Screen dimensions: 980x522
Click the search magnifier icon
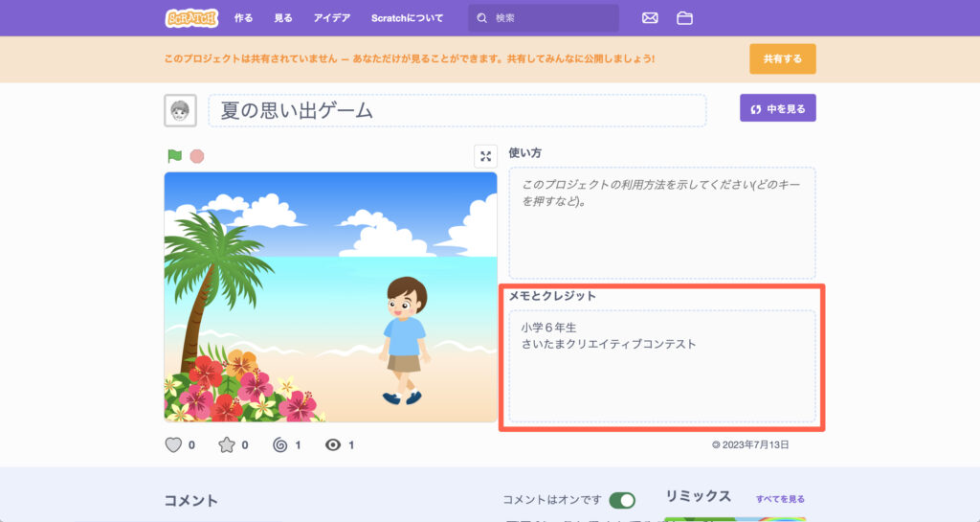point(482,18)
